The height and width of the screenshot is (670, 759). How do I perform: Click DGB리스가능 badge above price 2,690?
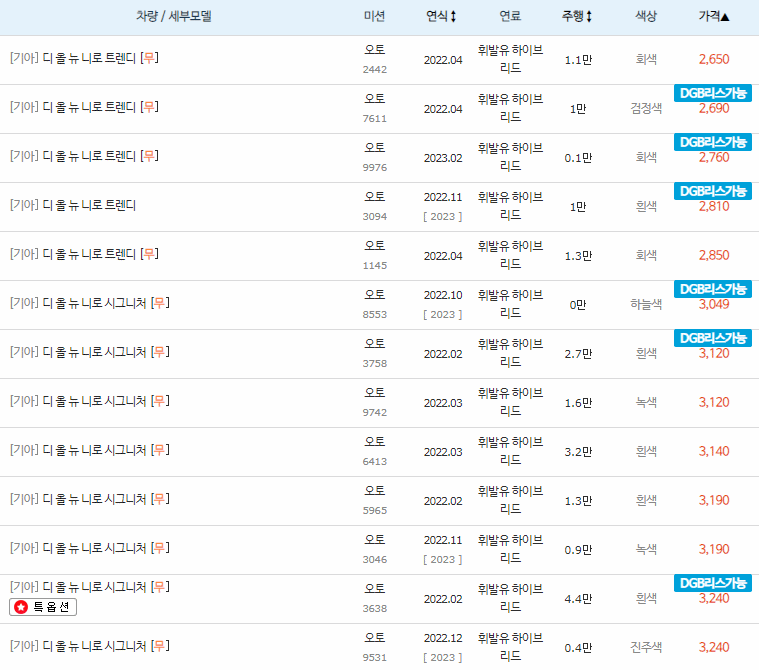[713, 93]
